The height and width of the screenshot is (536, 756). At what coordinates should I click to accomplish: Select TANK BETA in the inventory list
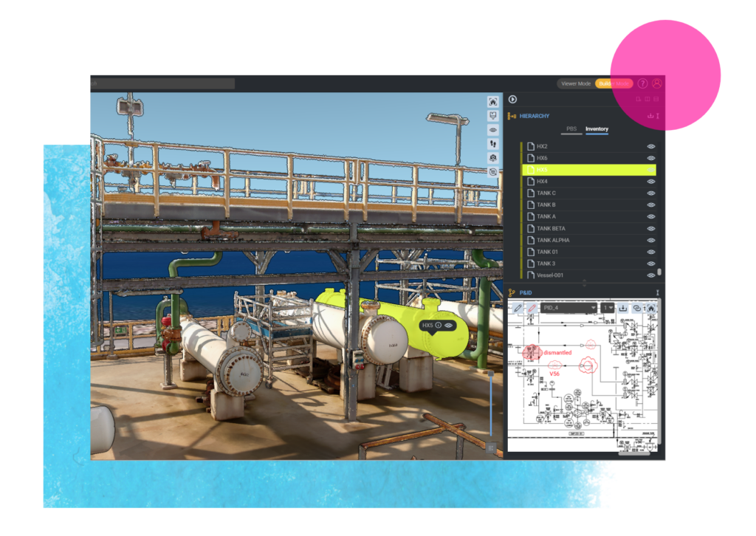551,228
